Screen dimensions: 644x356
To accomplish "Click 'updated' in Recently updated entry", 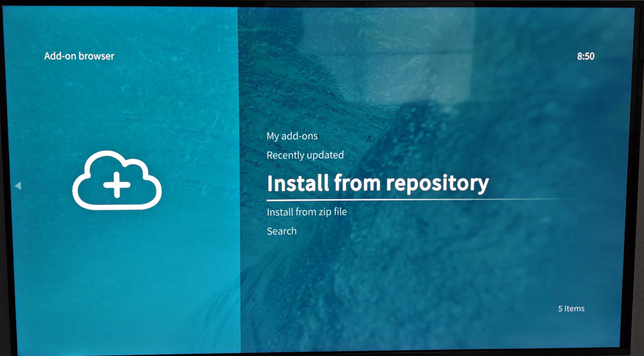I will coord(326,155).
